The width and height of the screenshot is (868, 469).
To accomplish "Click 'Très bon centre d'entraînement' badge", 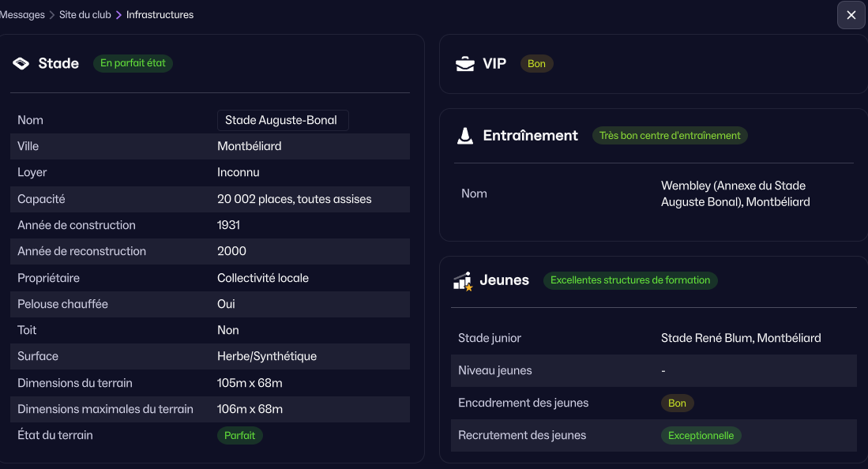I will coord(669,136).
